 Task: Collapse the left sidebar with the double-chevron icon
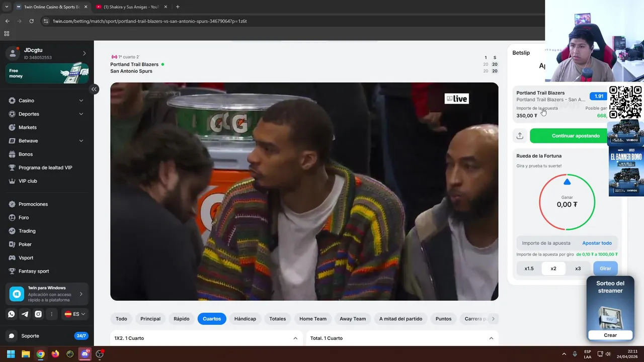(x=94, y=89)
